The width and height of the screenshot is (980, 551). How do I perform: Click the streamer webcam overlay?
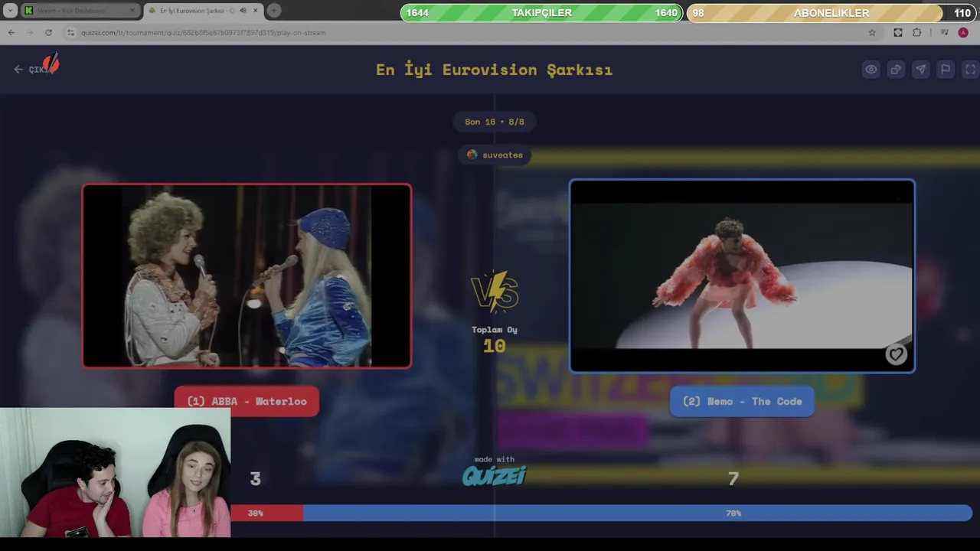click(115, 472)
